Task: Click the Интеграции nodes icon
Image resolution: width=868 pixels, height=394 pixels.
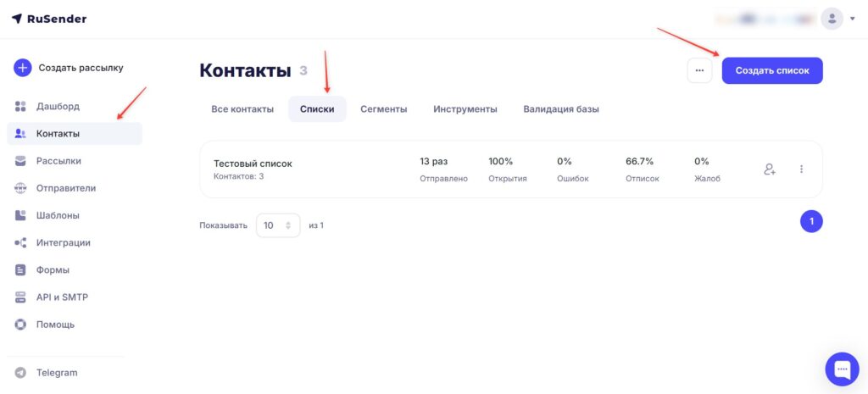Action: 20,242
